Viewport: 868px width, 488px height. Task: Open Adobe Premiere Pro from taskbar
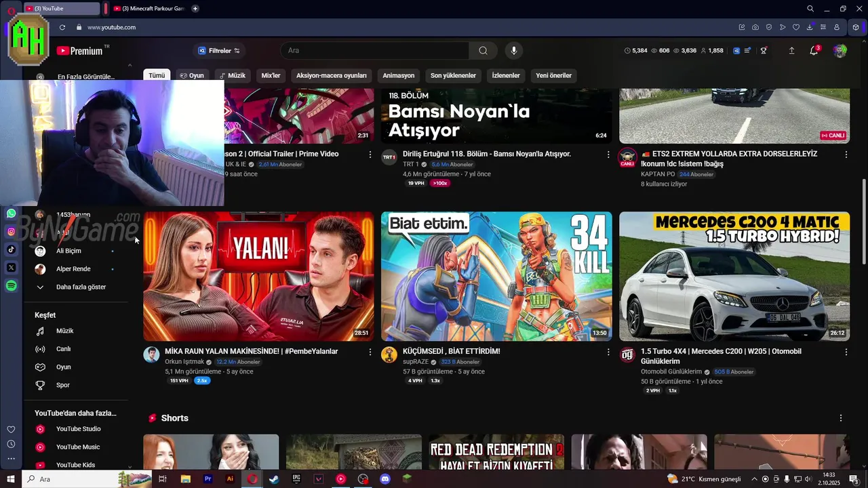coord(208,479)
